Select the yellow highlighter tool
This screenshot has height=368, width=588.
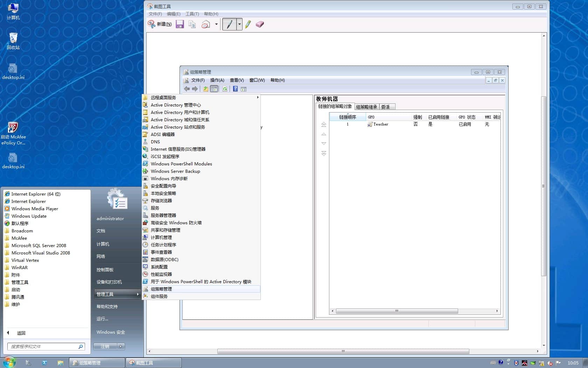(x=248, y=24)
